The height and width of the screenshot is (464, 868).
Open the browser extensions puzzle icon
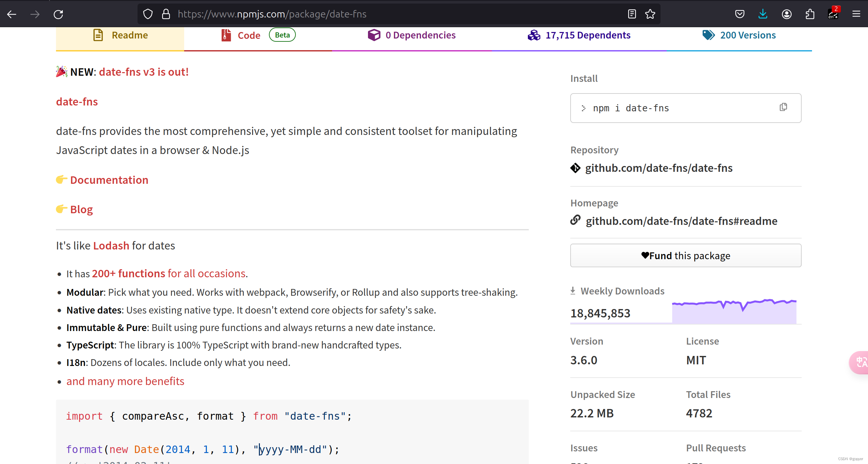pyautogui.click(x=810, y=14)
